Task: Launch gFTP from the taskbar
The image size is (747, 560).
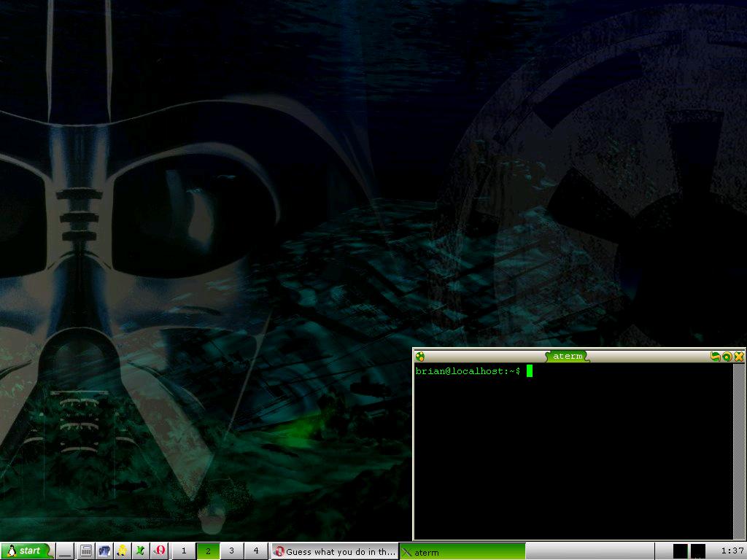Action: (104, 551)
